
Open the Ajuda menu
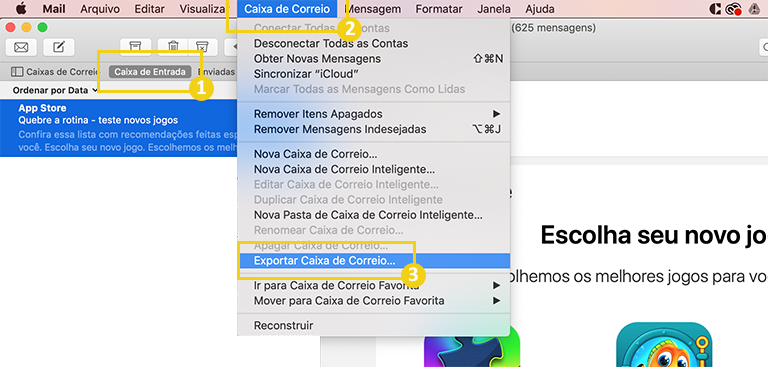pyautogui.click(x=540, y=9)
